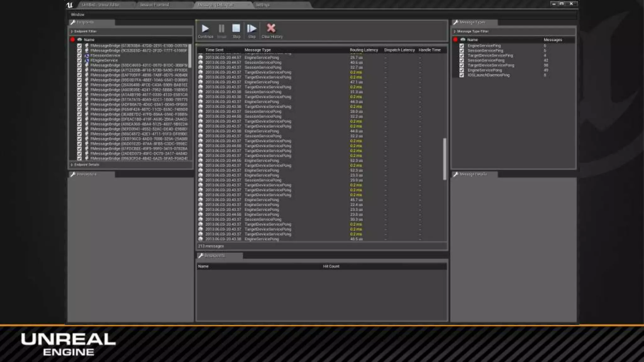Viewport: 644px width, 362px height.
Task: Select the FEngineService endpoint row
Action: [x=104, y=60]
